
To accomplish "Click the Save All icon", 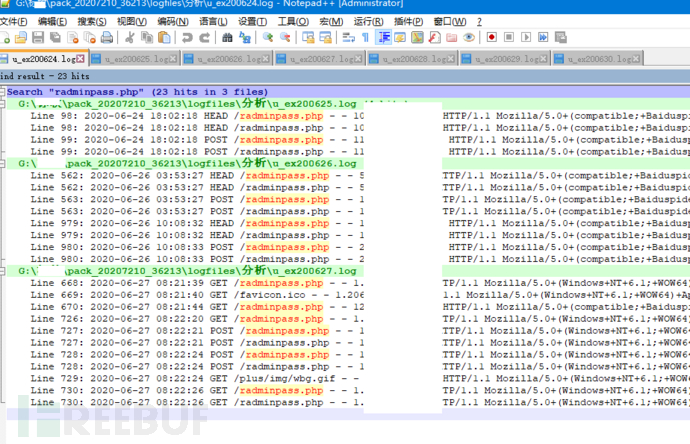I will (x=55, y=38).
